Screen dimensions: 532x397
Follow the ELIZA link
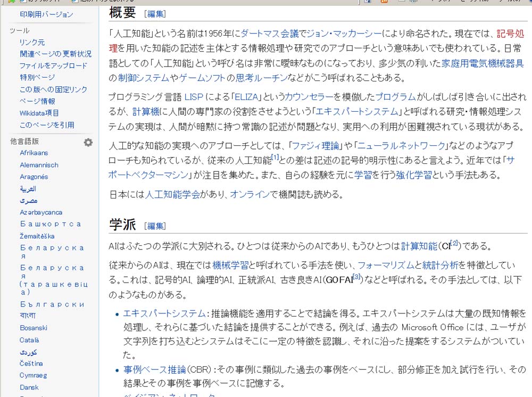[x=246, y=97]
